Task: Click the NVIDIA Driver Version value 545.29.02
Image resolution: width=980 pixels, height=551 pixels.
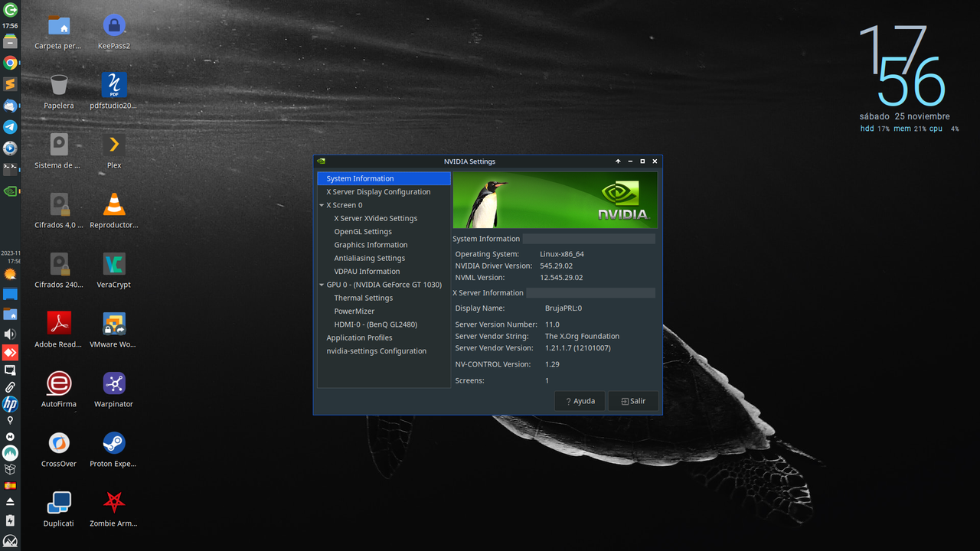Action: coord(557,266)
